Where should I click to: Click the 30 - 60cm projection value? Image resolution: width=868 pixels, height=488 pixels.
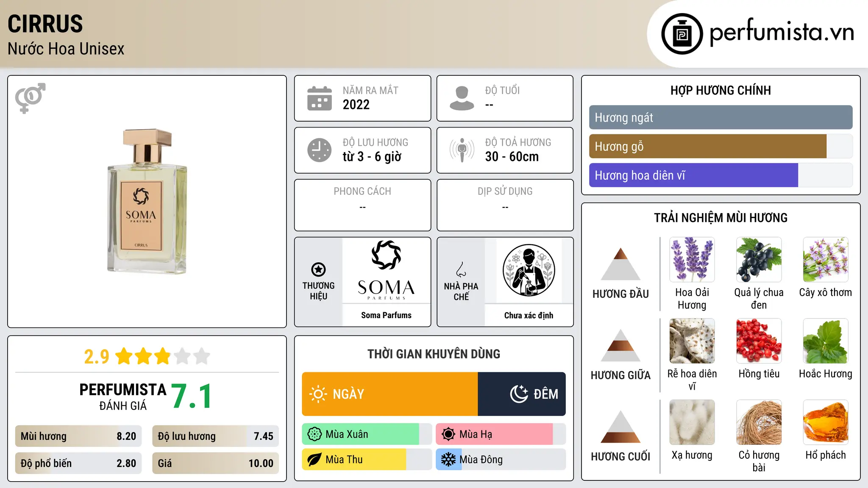click(x=512, y=157)
